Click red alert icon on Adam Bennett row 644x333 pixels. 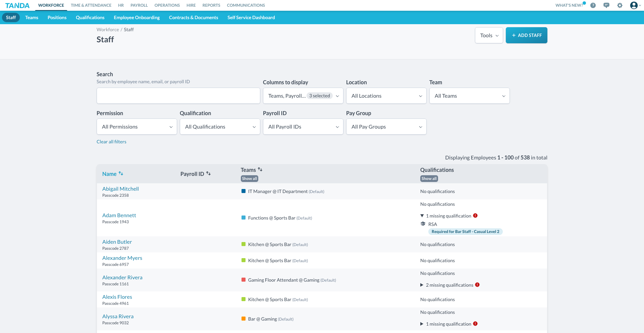click(475, 216)
